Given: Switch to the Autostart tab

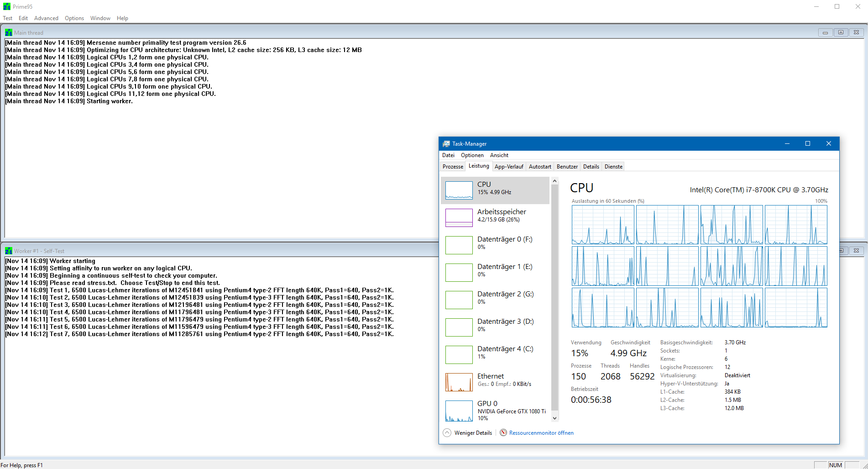Looking at the screenshot, I should click(540, 167).
